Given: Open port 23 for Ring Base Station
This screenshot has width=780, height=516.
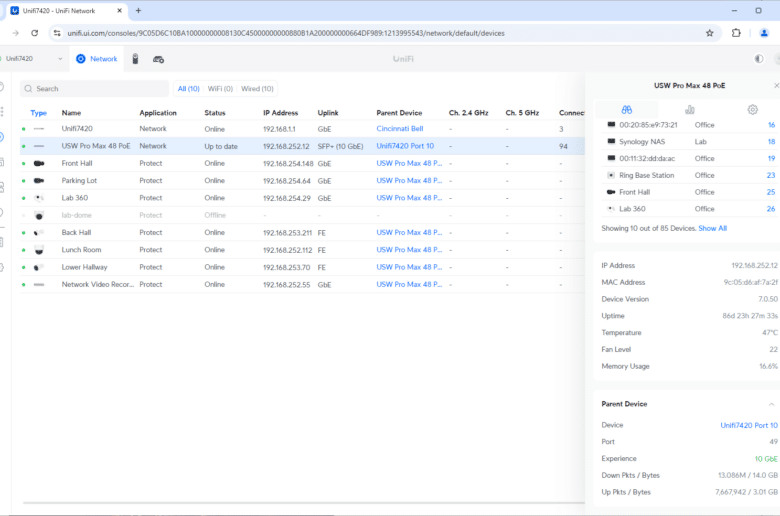Looking at the screenshot, I should coord(771,175).
